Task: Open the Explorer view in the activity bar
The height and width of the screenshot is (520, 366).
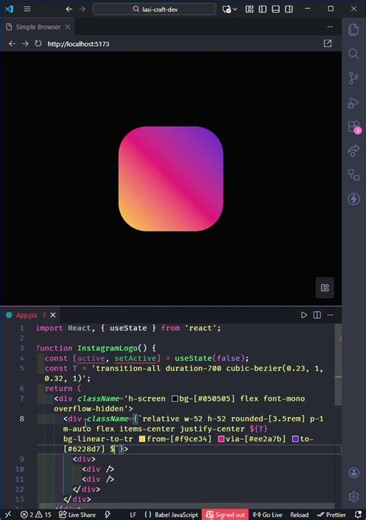Action: coord(354,29)
